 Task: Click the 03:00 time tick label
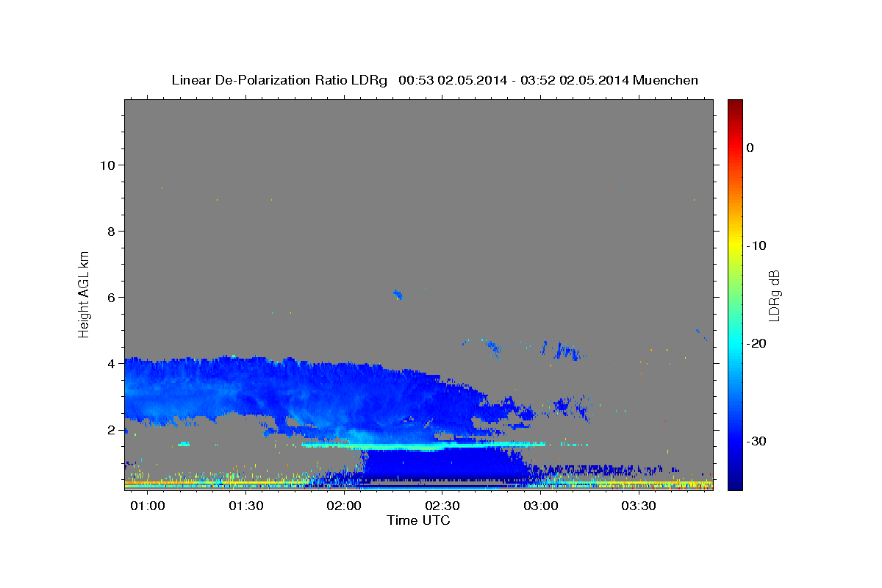coord(541,506)
